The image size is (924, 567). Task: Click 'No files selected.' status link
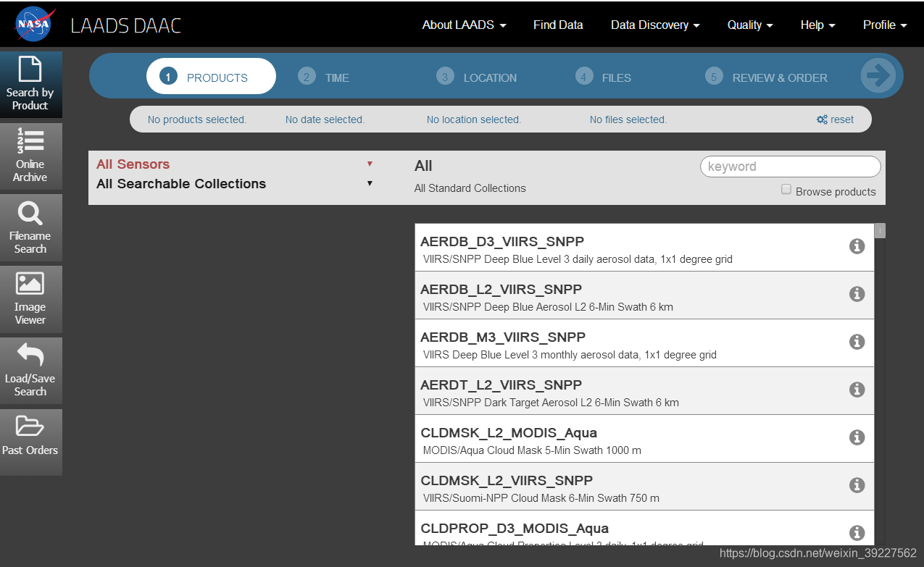[628, 119]
